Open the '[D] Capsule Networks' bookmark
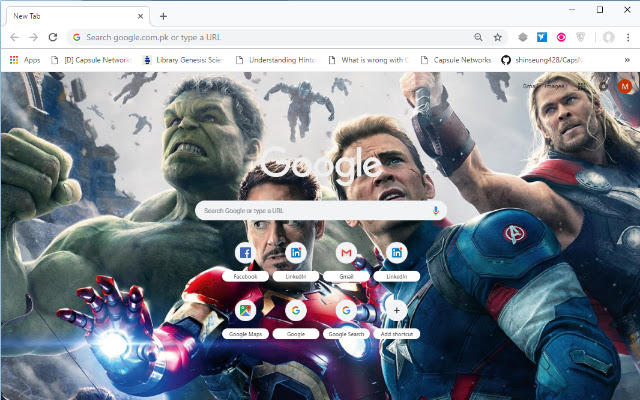Screen dimensions: 640x400 91,60
